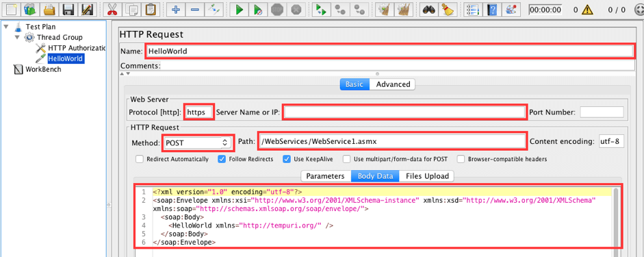644x257 pixels.
Task: Check Browser-compatible headers option
Action: pyautogui.click(x=461, y=159)
